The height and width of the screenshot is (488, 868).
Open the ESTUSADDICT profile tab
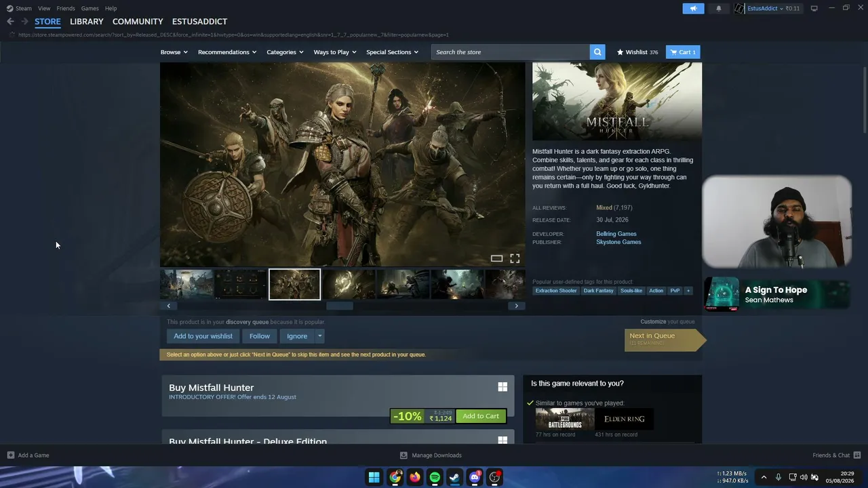pyautogui.click(x=199, y=22)
